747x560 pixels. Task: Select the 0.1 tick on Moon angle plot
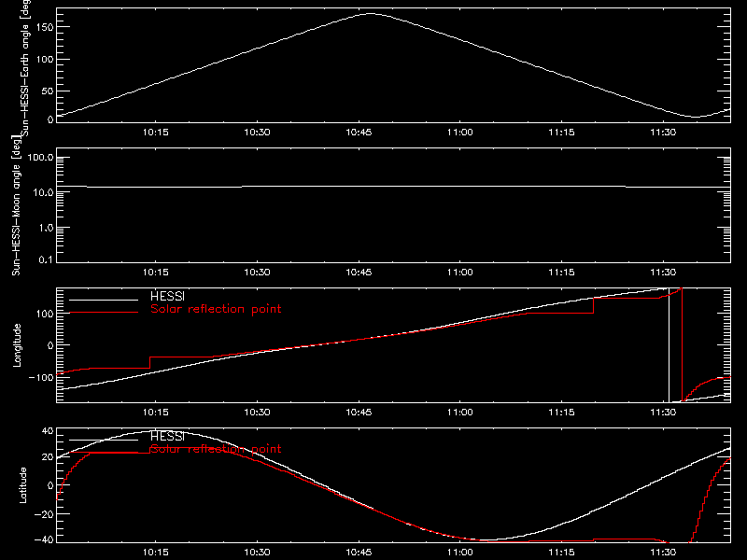pos(46,260)
